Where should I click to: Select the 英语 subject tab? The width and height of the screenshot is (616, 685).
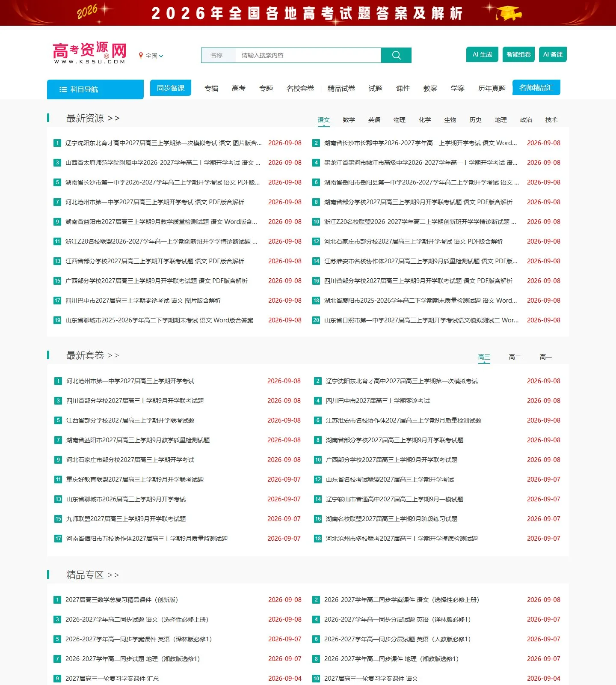(374, 120)
